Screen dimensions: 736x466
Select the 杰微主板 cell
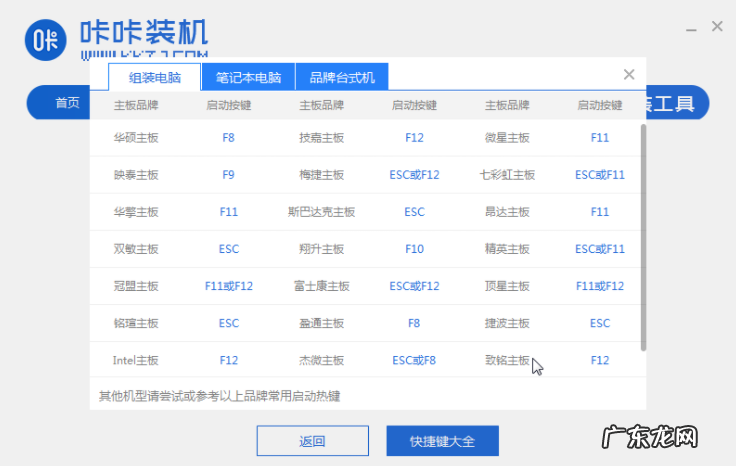click(x=322, y=360)
